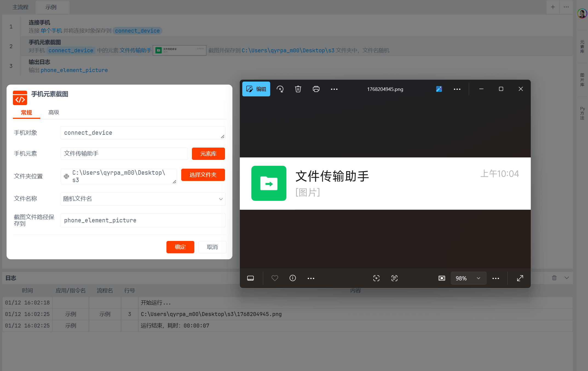Click the 选择文件夹 button

click(203, 175)
